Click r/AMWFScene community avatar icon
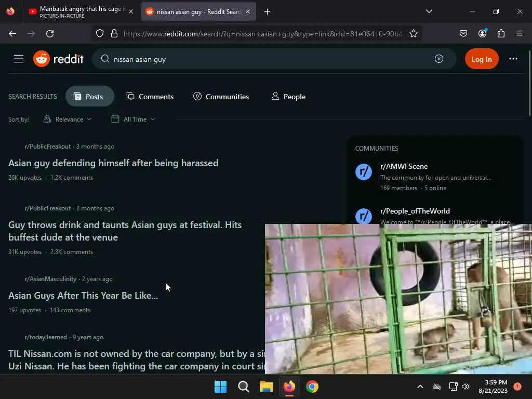532x399 pixels. [x=363, y=171]
